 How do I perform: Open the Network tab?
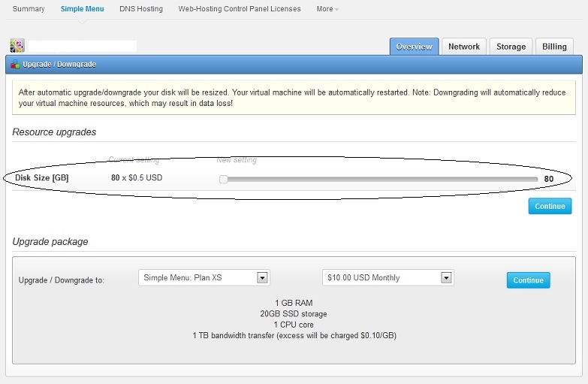point(464,47)
